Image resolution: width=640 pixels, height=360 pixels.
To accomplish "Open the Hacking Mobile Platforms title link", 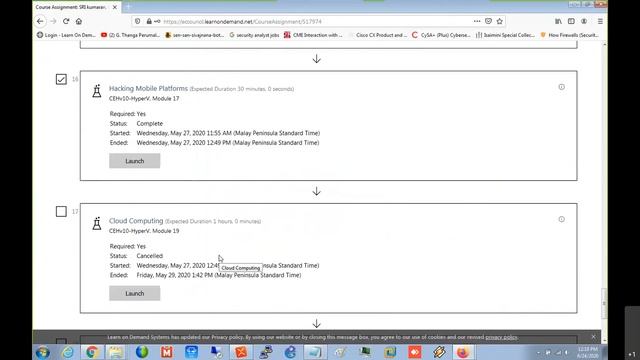I will 148,88.
